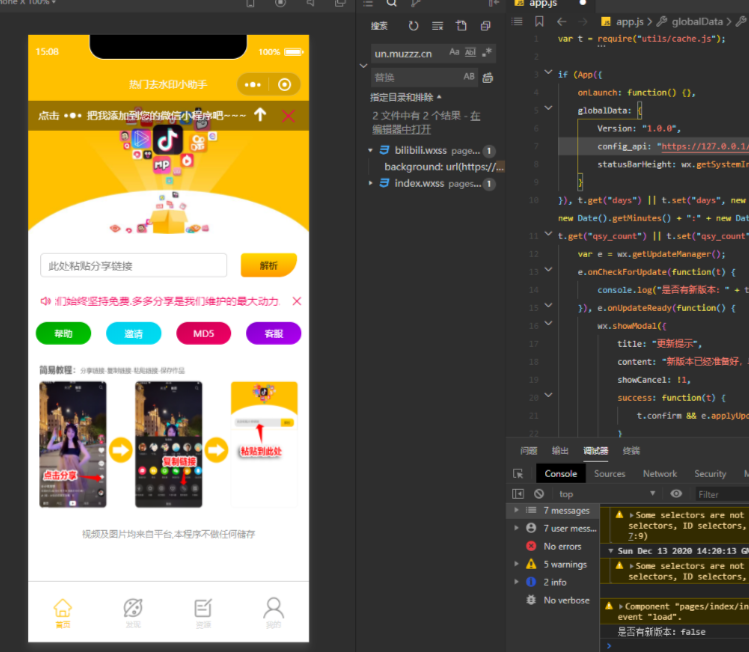The image size is (749, 652).
Task: Toggle match case in search box
Action: point(454,53)
